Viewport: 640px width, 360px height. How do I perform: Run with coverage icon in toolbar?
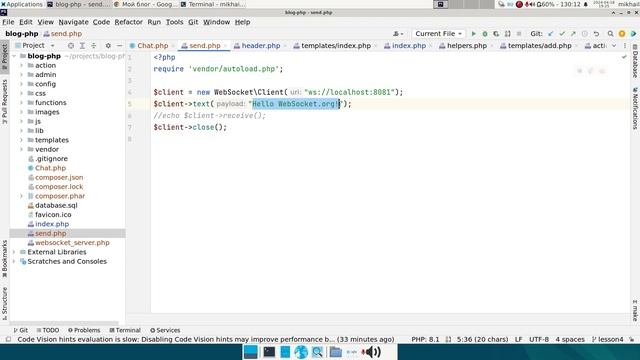coord(496,34)
